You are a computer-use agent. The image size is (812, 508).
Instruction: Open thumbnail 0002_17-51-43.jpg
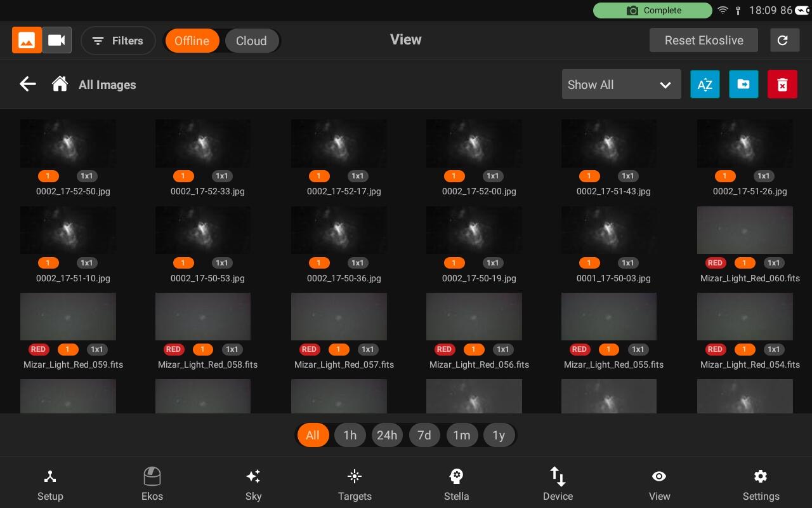pyautogui.click(x=609, y=144)
